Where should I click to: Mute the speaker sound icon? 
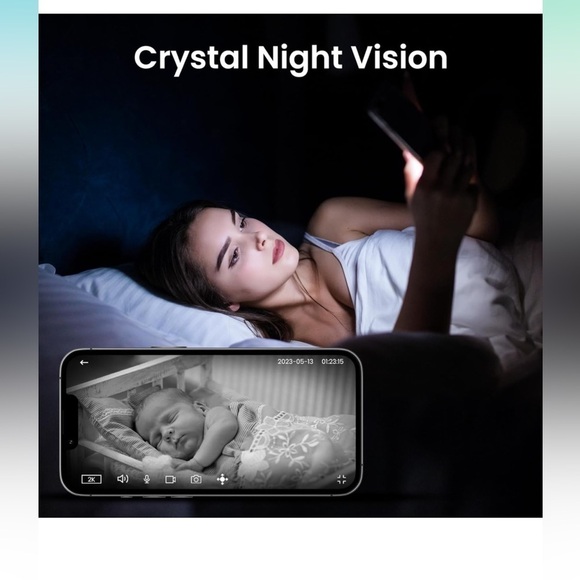coord(122,479)
